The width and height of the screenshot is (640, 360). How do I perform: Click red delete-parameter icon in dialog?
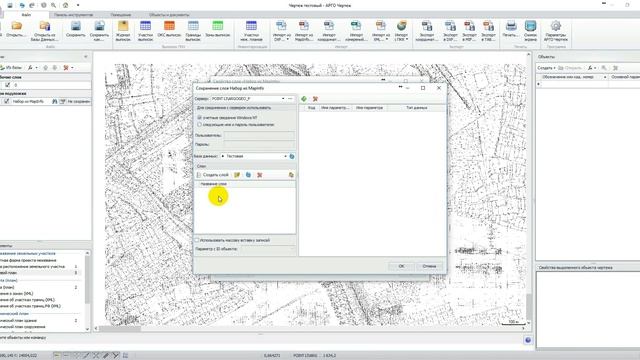(x=315, y=99)
